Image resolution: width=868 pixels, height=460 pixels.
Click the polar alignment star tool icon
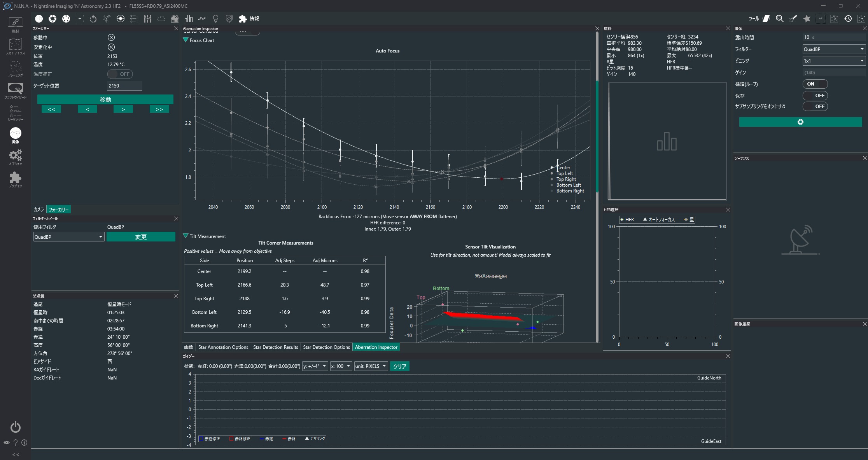[x=807, y=19]
